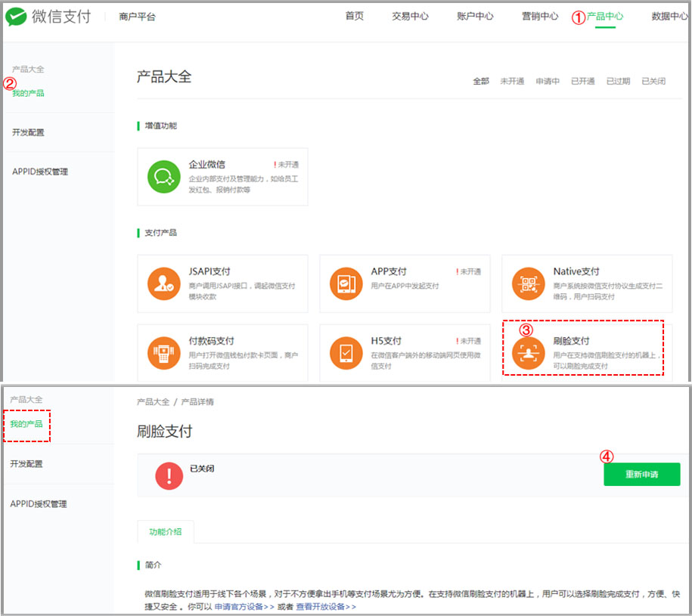The width and height of the screenshot is (692, 616).
Task: Click the 未开通 status on APP支付 card
Action: (x=469, y=271)
